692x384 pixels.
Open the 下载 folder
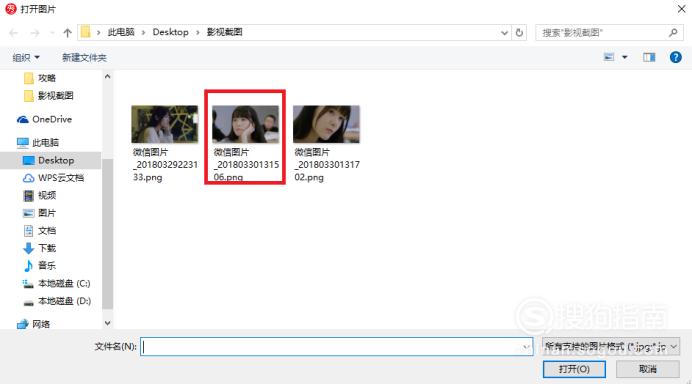click(x=40, y=248)
